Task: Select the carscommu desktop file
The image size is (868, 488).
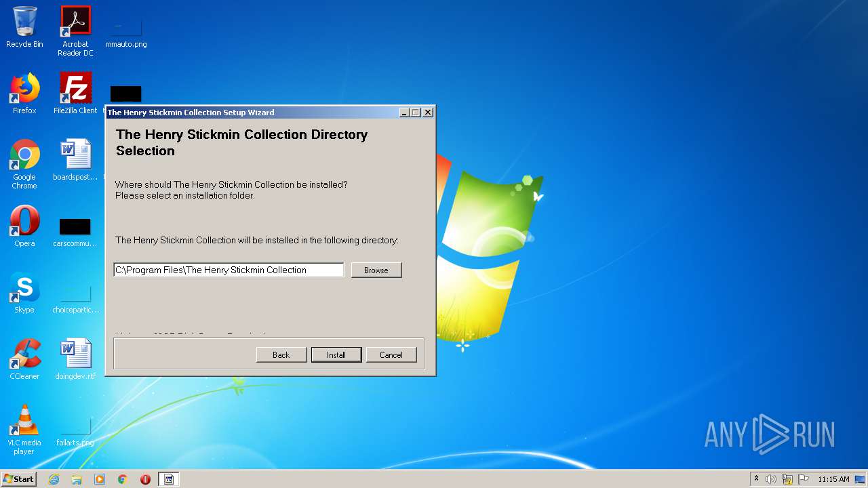Action: click(75, 231)
